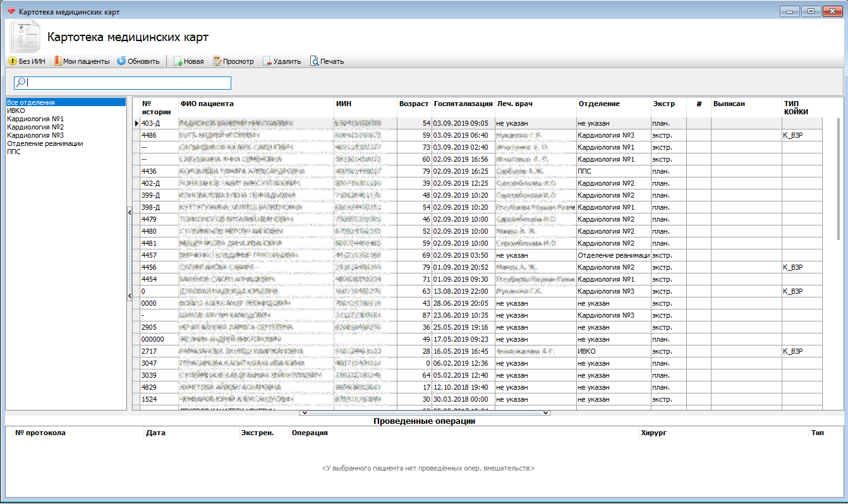Click the Отделение column header
Viewport: 848px width, 504px height.
pyautogui.click(x=614, y=107)
